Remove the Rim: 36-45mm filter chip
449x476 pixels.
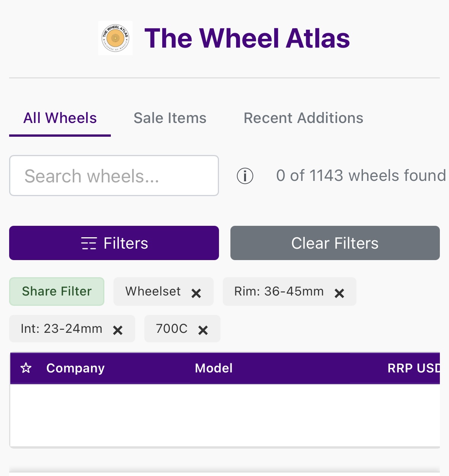pyautogui.click(x=339, y=293)
